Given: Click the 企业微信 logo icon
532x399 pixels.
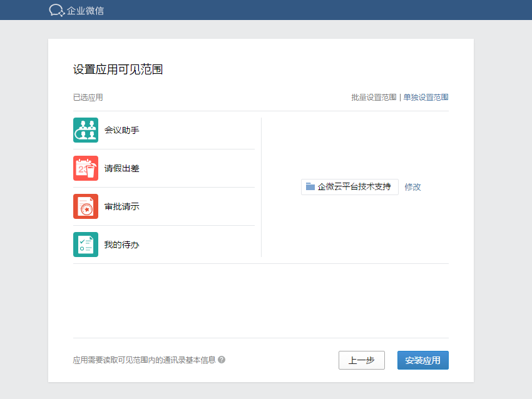Looking at the screenshot, I should click(x=57, y=10).
